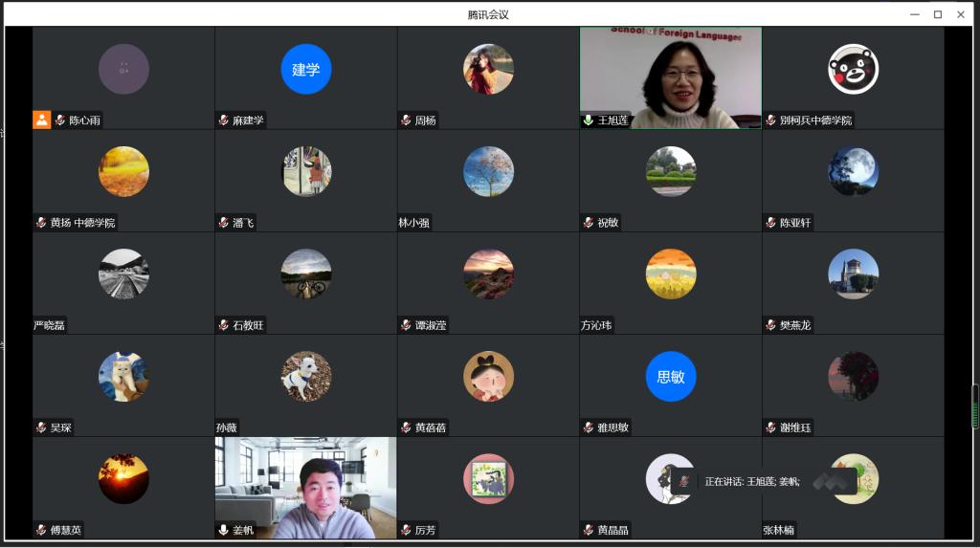Click the blue 建学 avatar circle

[x=305, y=69]
